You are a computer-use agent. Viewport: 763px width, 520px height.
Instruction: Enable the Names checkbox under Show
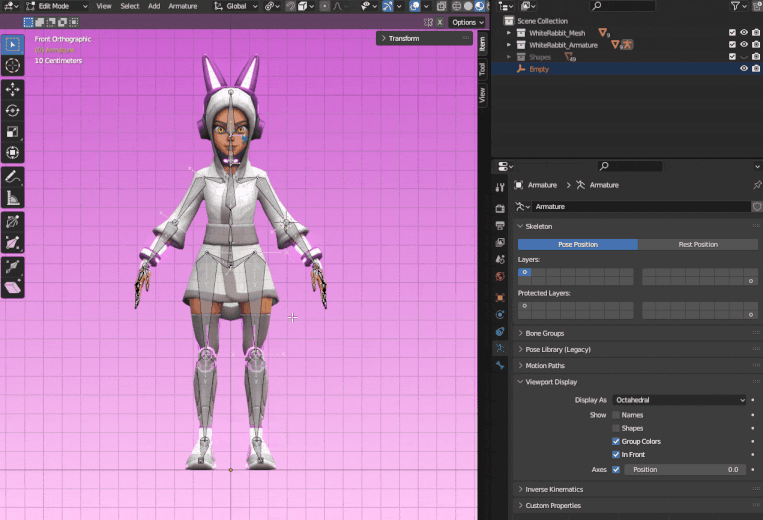[616, 415]
